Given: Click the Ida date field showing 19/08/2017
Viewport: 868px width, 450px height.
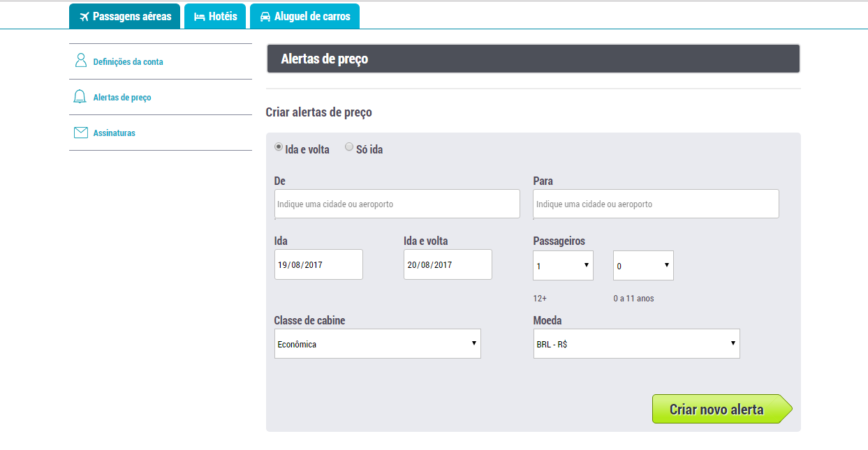Looking at the screenshot, I should pyautogui.click(x=318, y=264).
